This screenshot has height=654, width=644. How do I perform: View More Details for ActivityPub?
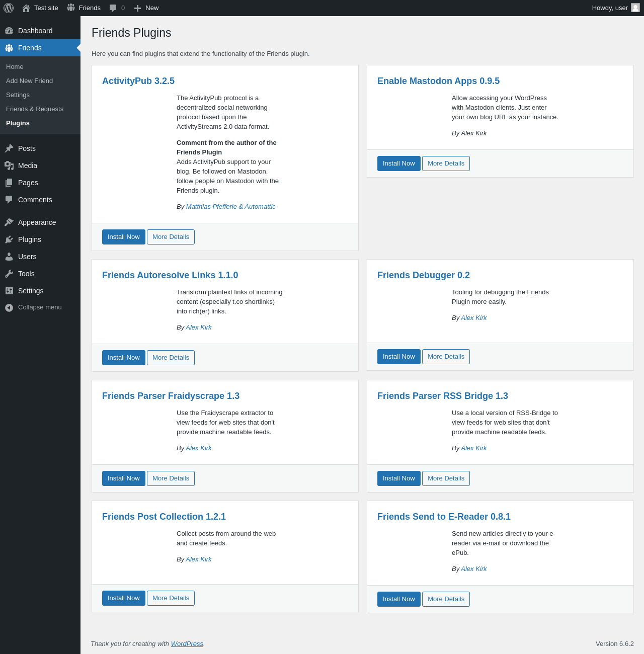(x=171, y=237)
